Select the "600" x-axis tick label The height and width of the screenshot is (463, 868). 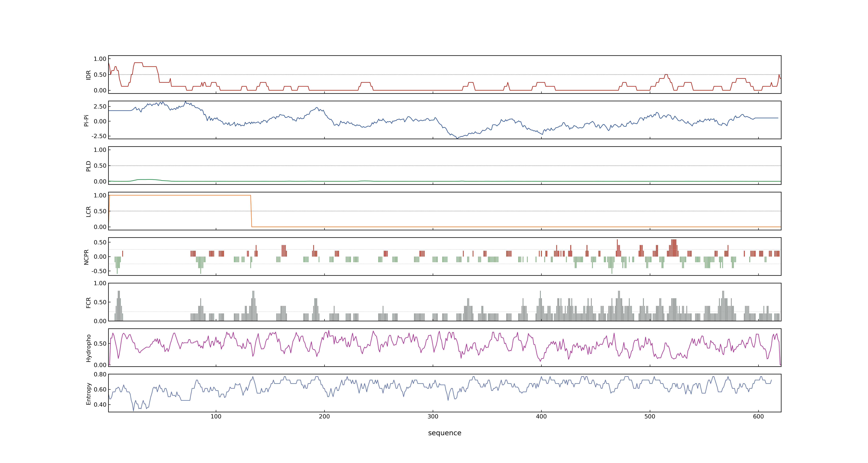point(758,416)
